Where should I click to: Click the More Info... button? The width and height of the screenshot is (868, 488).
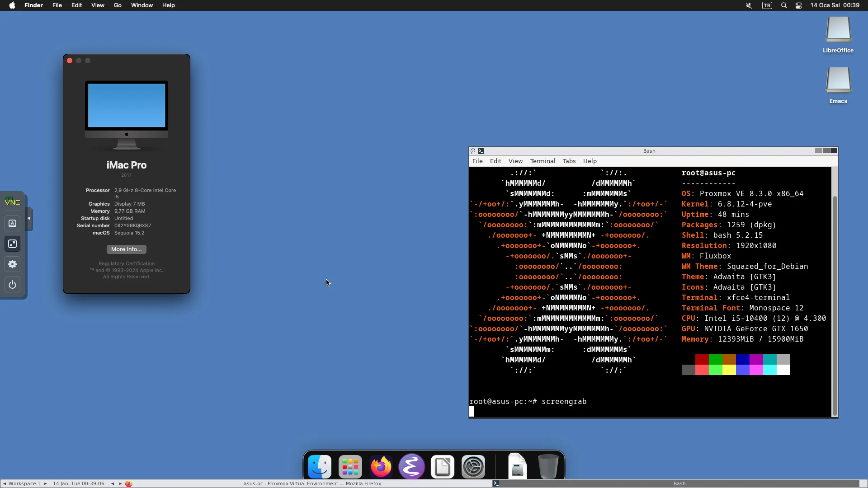coord(127,249)
